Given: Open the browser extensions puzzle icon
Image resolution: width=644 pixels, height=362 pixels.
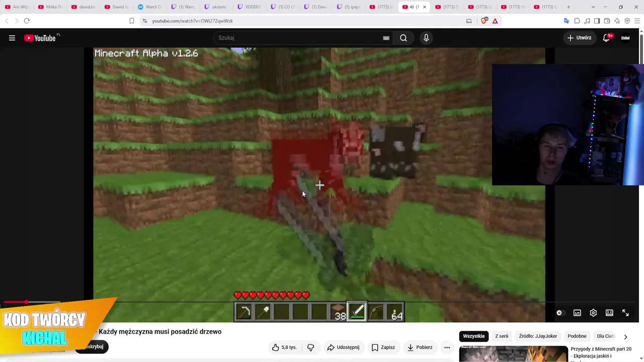Looking at the screenshot, I should (577, 21).
